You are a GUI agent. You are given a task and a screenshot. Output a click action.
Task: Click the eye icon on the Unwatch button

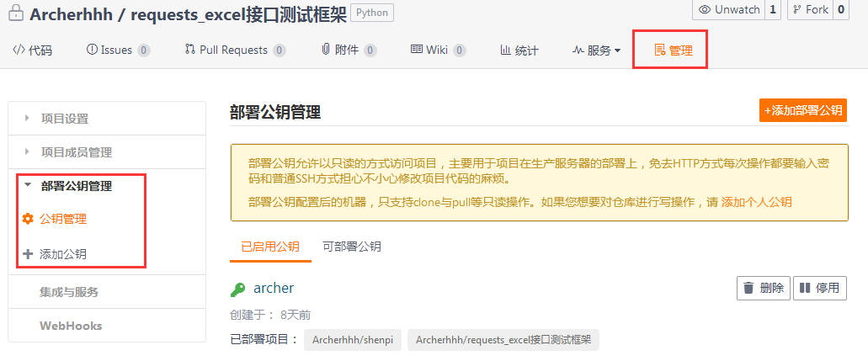pyautogui.click(x=705, y=10)
